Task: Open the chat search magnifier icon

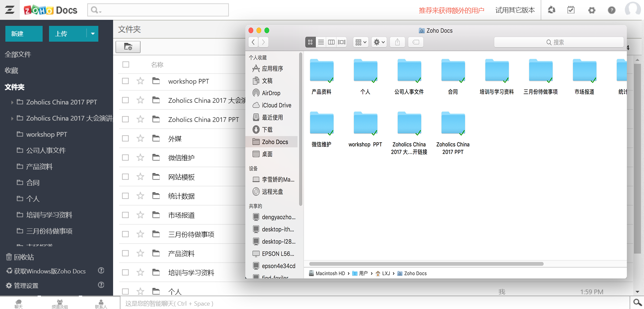Action: 637,303
